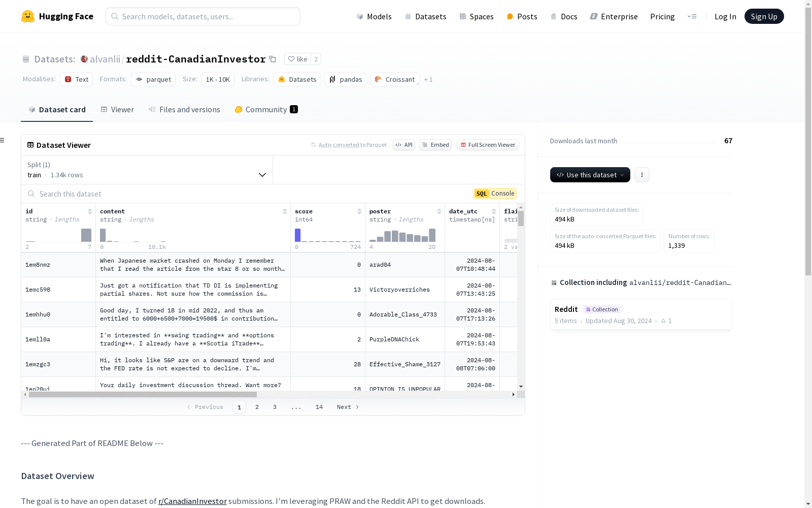Screen dimensions: 812x508
Task: Open the navigation overflow menu icon
Action: pyautogui.click(x=692, y=16)
